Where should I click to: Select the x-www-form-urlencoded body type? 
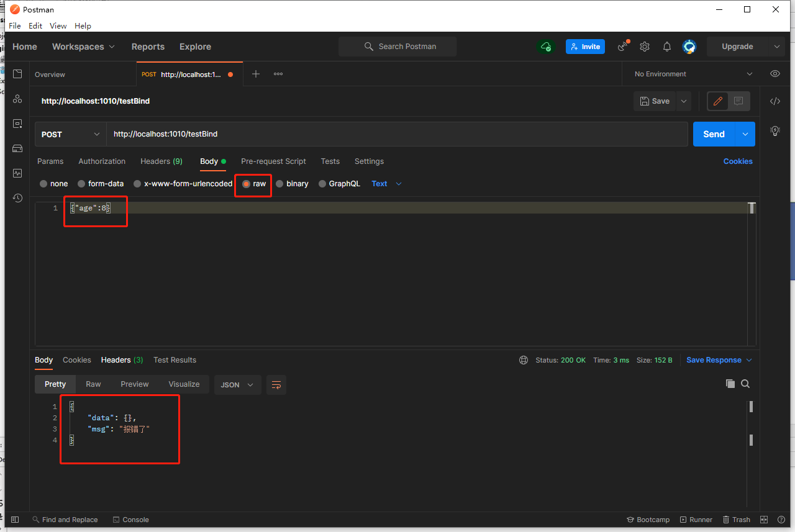coord(183,184)
